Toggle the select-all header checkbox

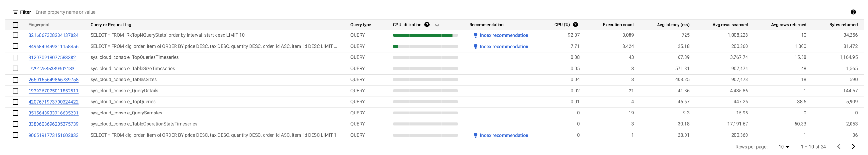pyautogui.click(x=16, y=25)
